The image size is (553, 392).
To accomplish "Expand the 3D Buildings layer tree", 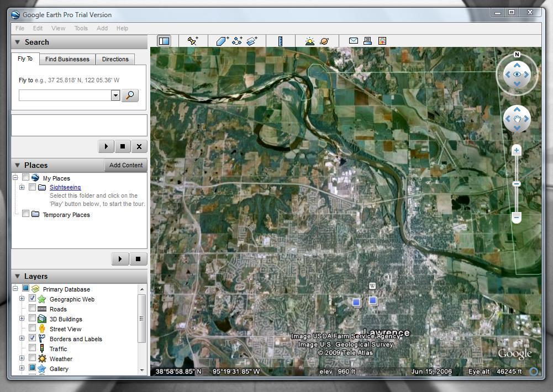I will tap(22, 319).
